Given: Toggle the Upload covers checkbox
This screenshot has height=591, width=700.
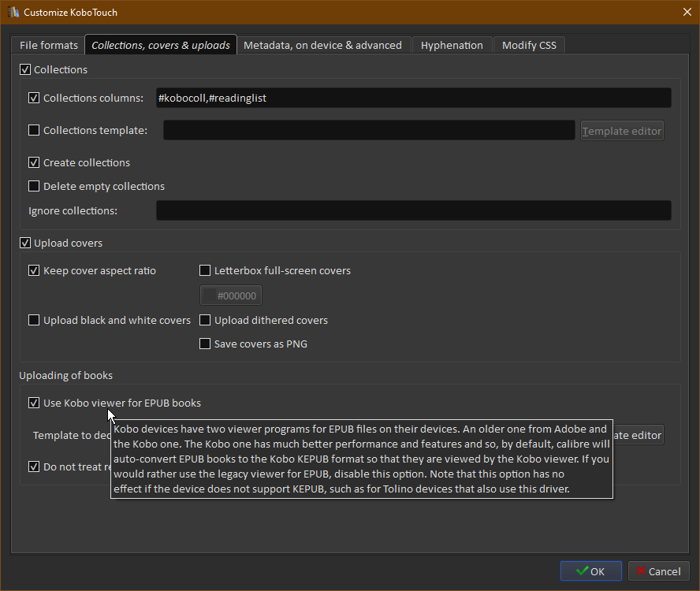Looking at the screenshot, I should pos(25,243).
